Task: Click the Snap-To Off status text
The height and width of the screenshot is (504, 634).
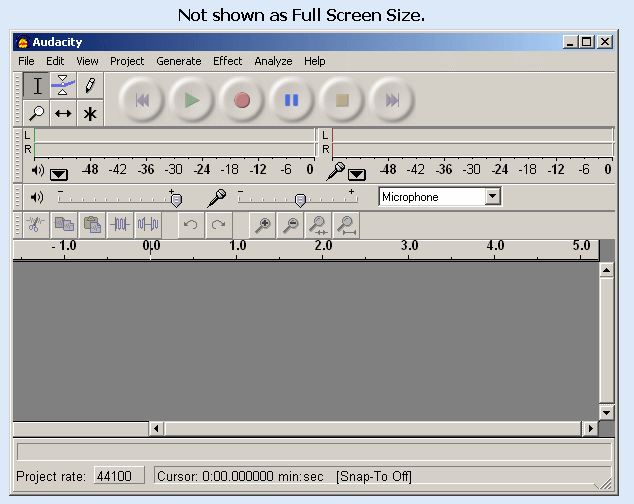Action: pyautogui.click(x=374, y=476)
